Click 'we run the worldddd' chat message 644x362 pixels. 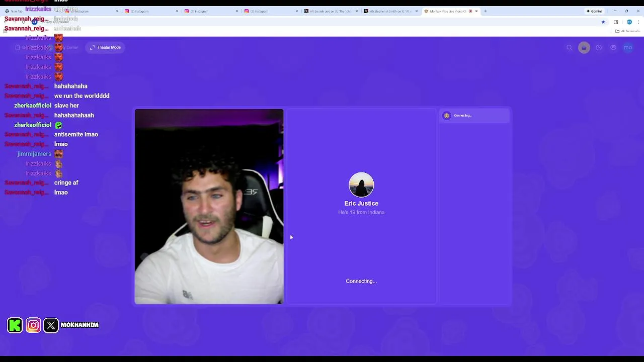(x=82, y=96)
